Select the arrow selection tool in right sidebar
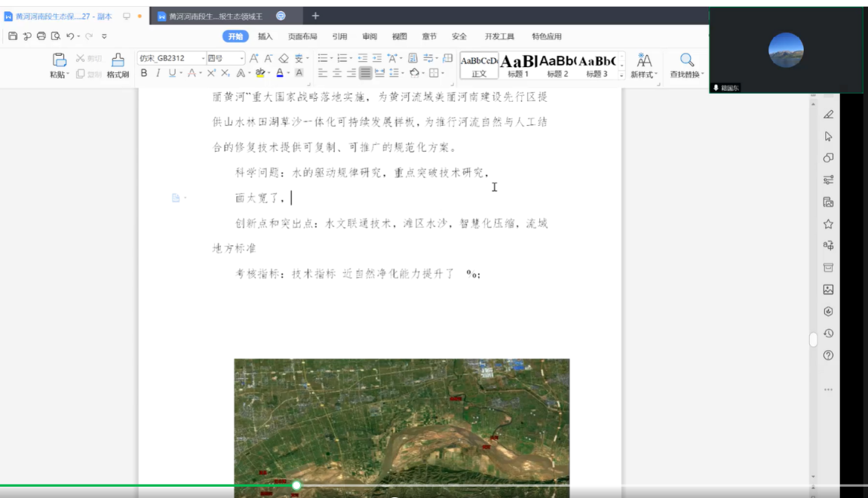This screenshot has width=868, height=498. tap(828, 137)
